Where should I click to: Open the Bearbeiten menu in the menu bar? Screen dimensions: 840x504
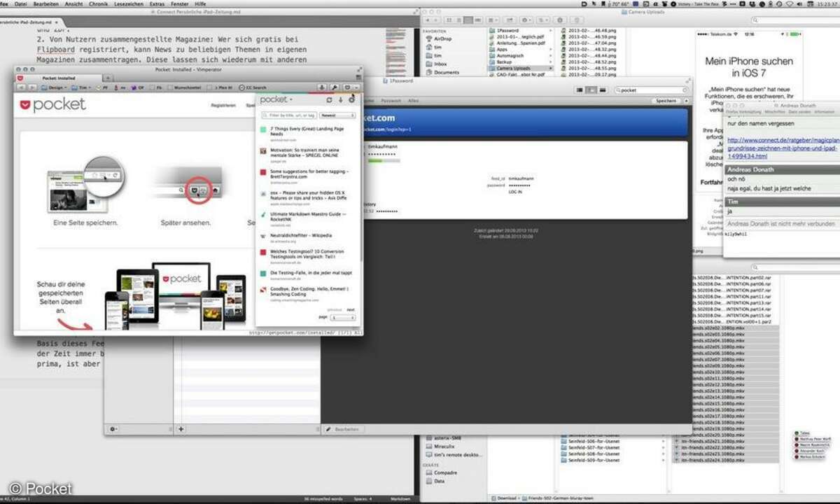point(46,3)
